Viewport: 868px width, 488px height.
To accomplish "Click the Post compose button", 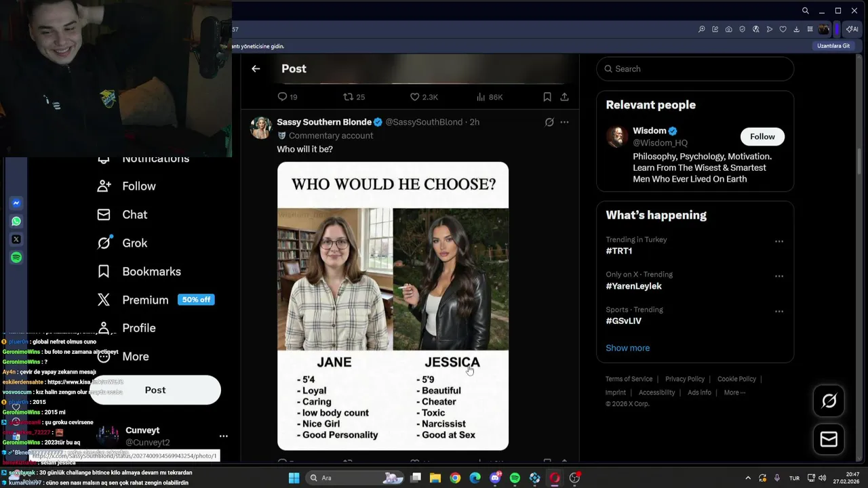I will [155, 390].
